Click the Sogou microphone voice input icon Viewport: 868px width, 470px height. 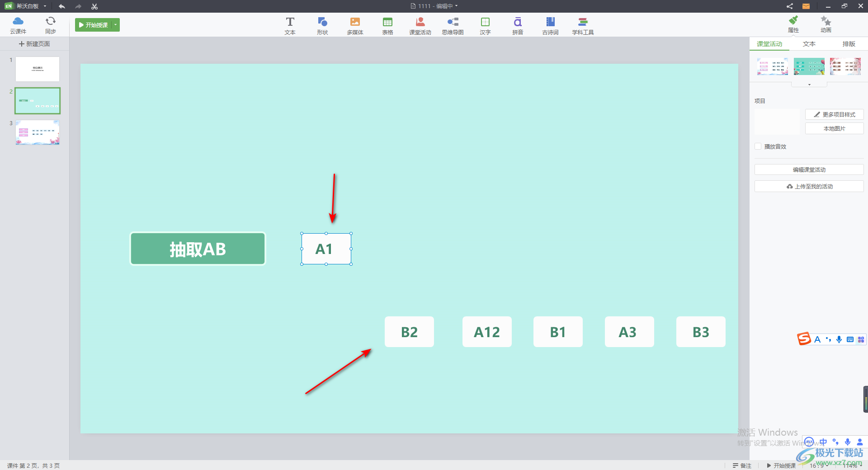coord(839,339)
